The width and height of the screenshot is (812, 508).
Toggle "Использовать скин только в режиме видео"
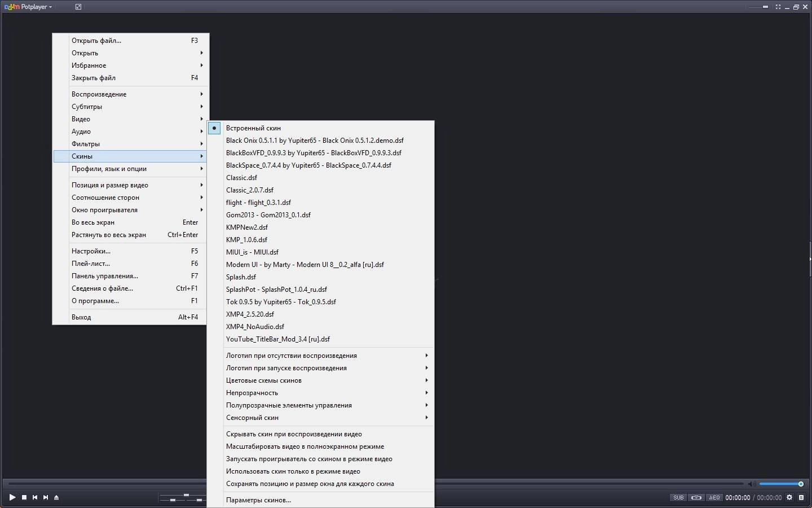click(321, 471)
